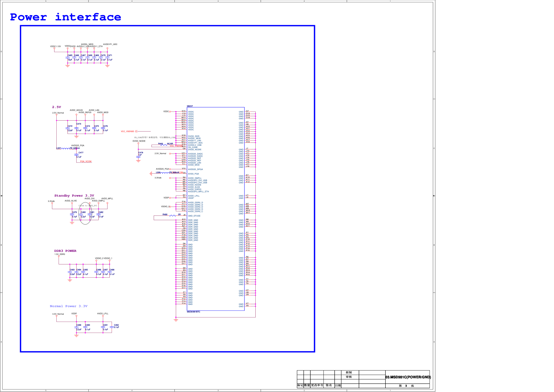
Task: Select the R466 0R resistor
Action: pyautogui.click(x=172, y=216)
